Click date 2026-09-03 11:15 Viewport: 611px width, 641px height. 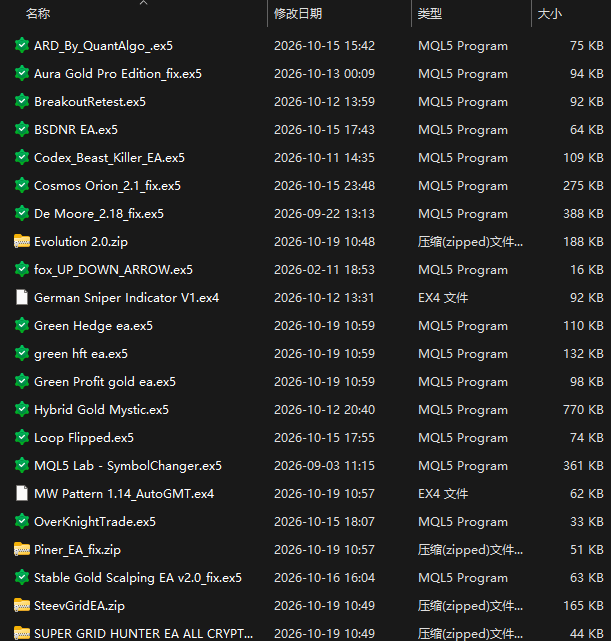click(x=324, y=466)
